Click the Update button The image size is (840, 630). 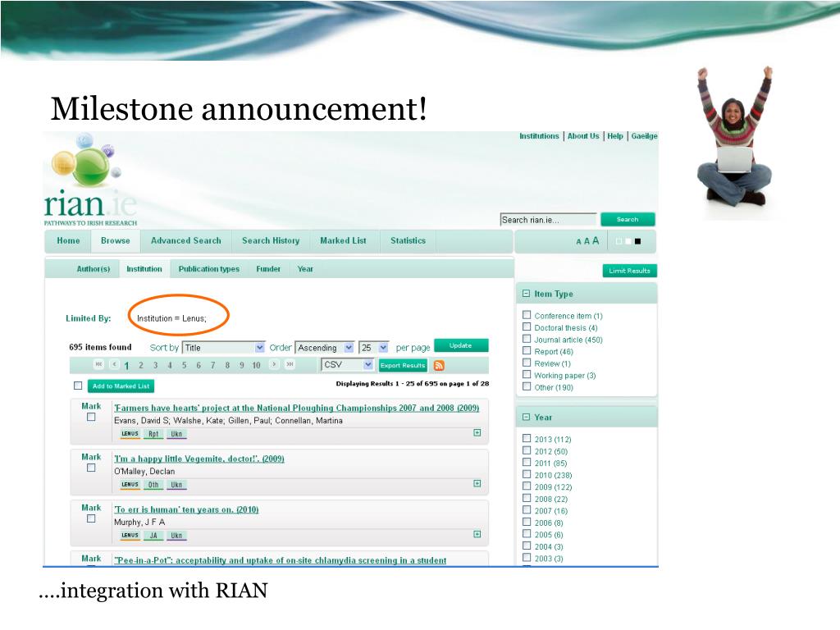click(x=461, y=345)
